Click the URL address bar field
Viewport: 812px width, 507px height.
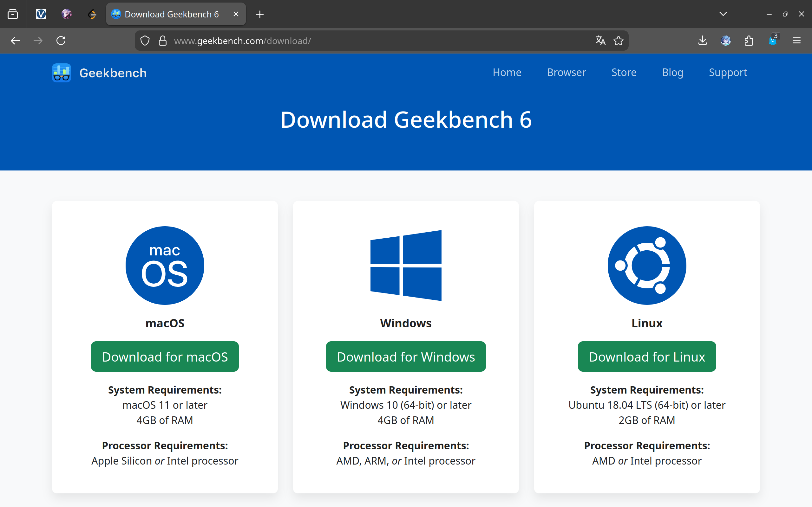coord(369,41)
